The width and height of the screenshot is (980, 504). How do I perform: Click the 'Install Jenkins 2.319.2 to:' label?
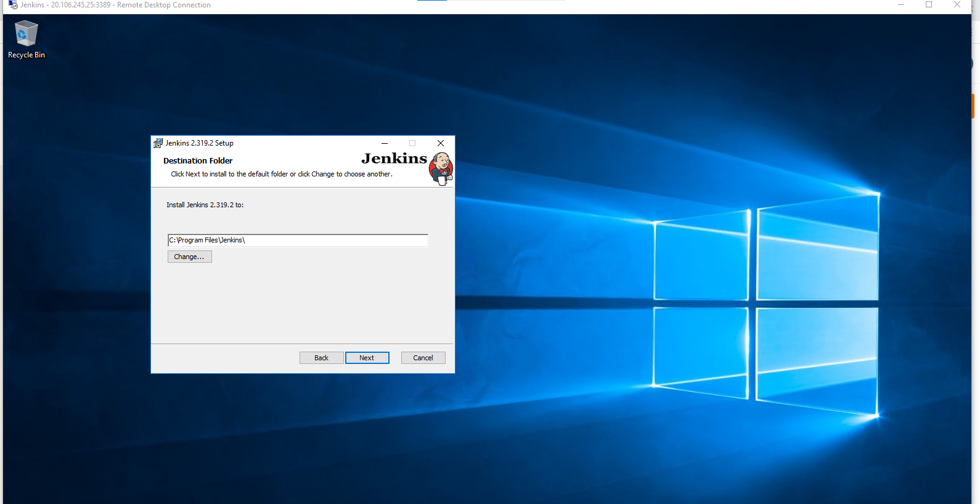tap(205, 205)
